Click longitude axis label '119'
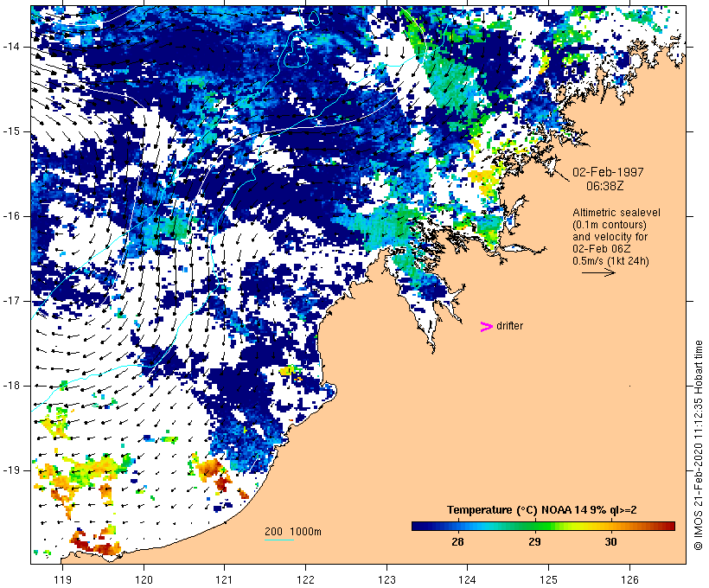The image size is (709, 588). [x=62, y=579]
